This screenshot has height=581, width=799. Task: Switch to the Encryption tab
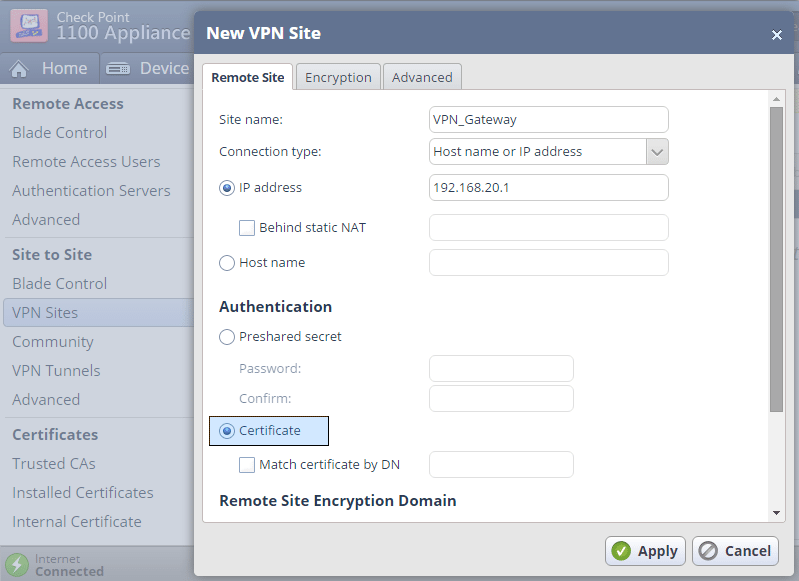pos(338,78)
